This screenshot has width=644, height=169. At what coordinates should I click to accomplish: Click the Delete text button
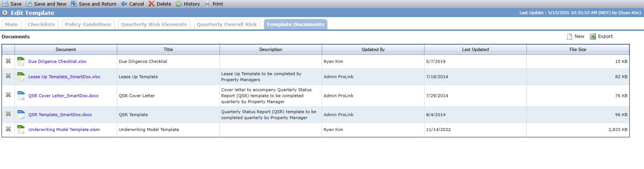[x=164, y=4]
